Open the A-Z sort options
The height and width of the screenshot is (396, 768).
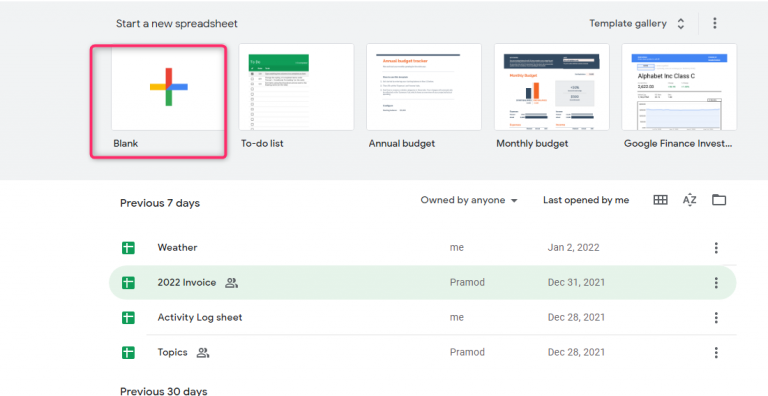(x=689, y=199)
